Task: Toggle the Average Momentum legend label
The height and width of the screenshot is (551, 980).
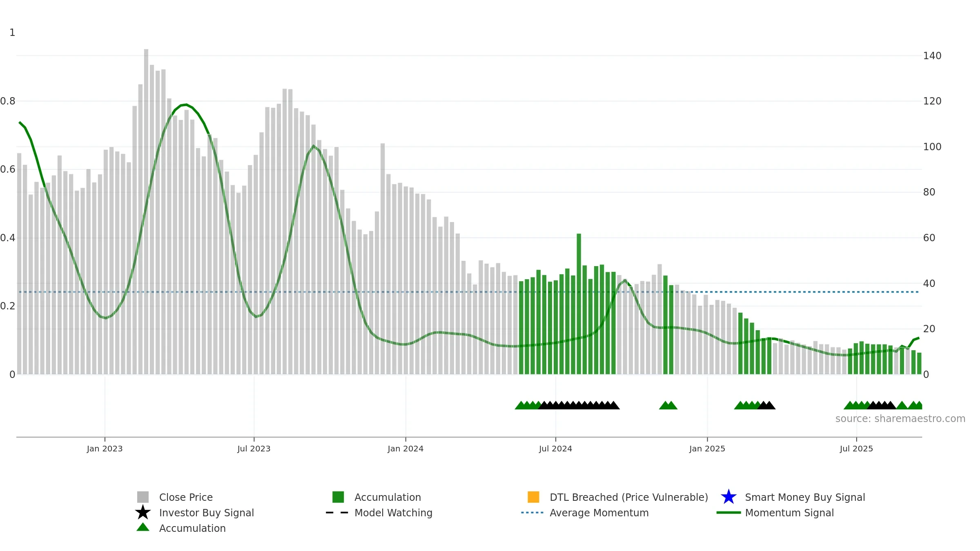Action: (599, 513)
